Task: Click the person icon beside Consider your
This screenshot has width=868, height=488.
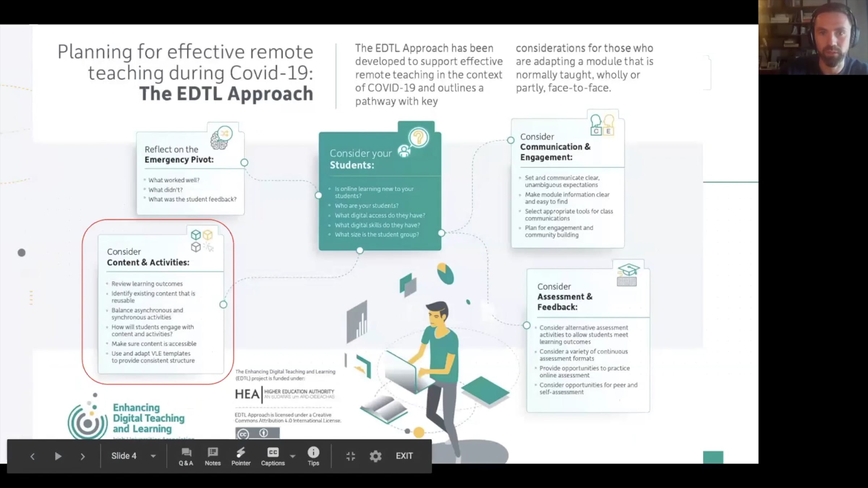Action: pos(404,151)
